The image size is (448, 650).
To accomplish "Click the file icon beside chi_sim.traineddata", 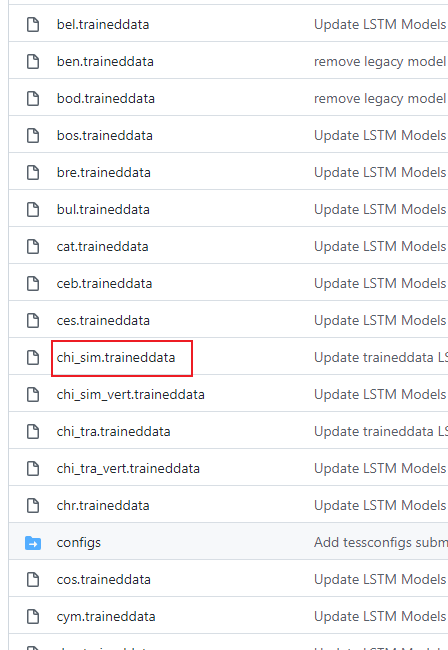I will point(33,357).
